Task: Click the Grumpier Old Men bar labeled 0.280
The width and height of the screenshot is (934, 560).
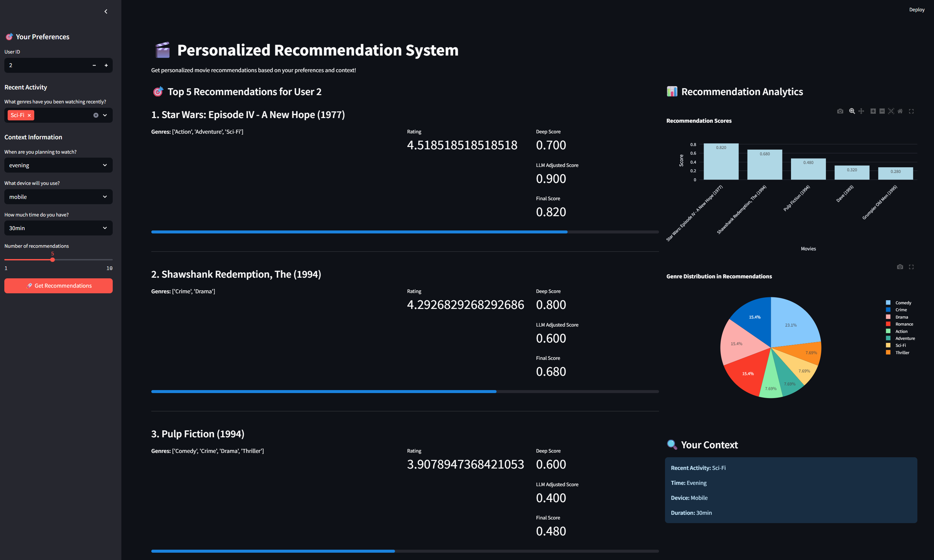Action: [895, 174]
